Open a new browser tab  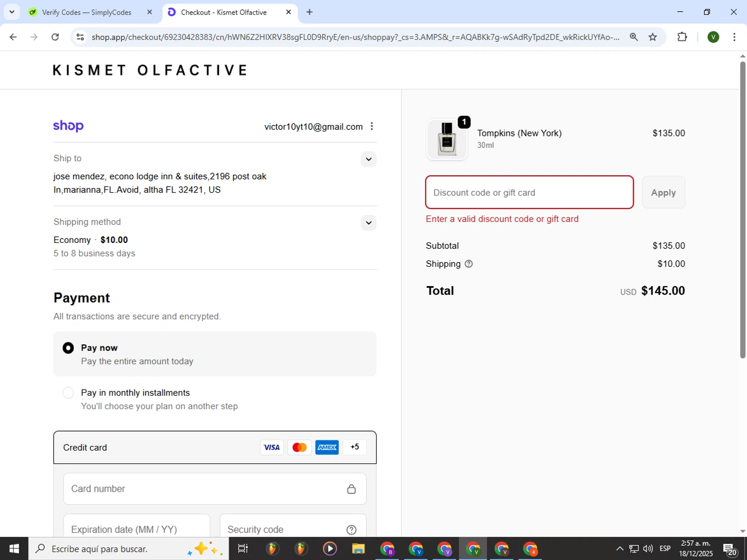[x=309, y=12]
